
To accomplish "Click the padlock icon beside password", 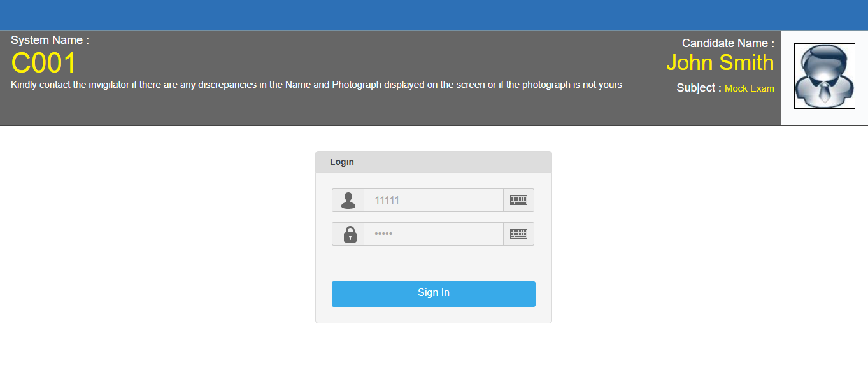I will coord(350,234).
